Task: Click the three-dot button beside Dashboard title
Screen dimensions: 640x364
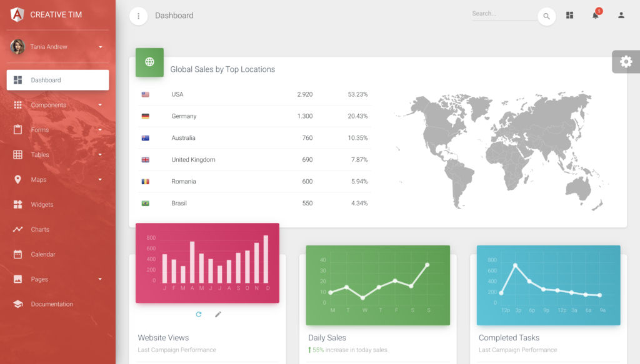Action: [x=137, y=16]
